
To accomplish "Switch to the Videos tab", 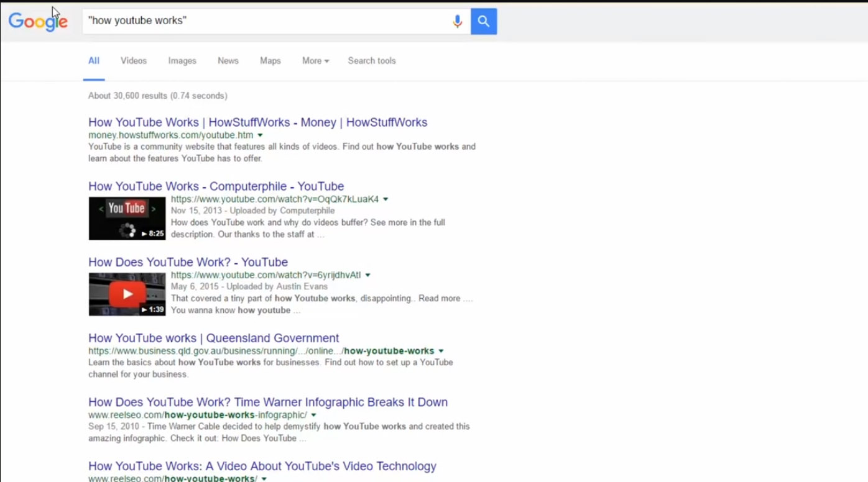I will 134,61.
